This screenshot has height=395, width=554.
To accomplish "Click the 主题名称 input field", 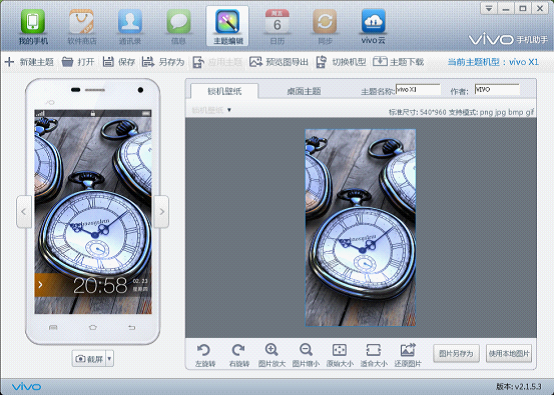I will 418,90.
